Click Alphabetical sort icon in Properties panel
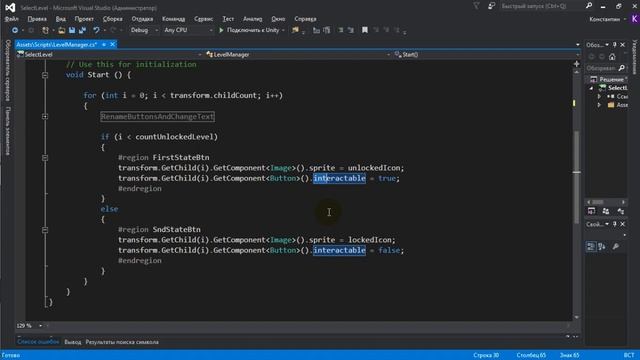This screenshot has height=360, width=640. click(x=602, y=246)
